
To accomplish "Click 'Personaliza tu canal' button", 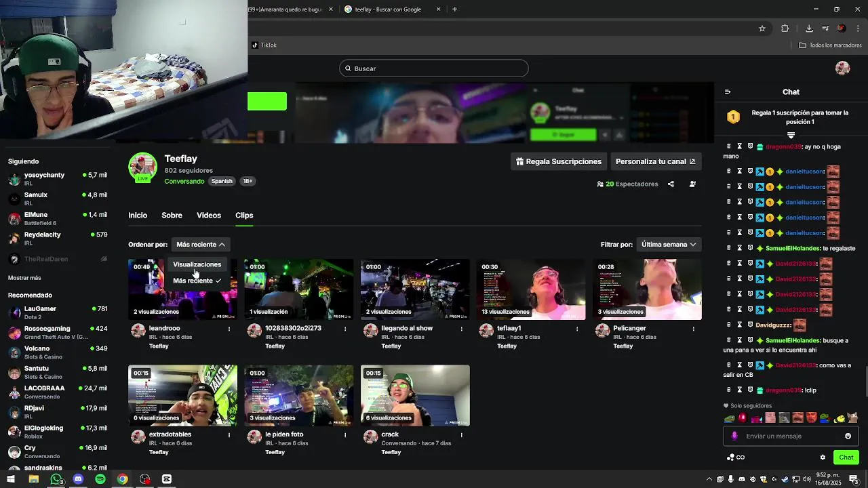I will pyautogui.click(x=655, y=161).
